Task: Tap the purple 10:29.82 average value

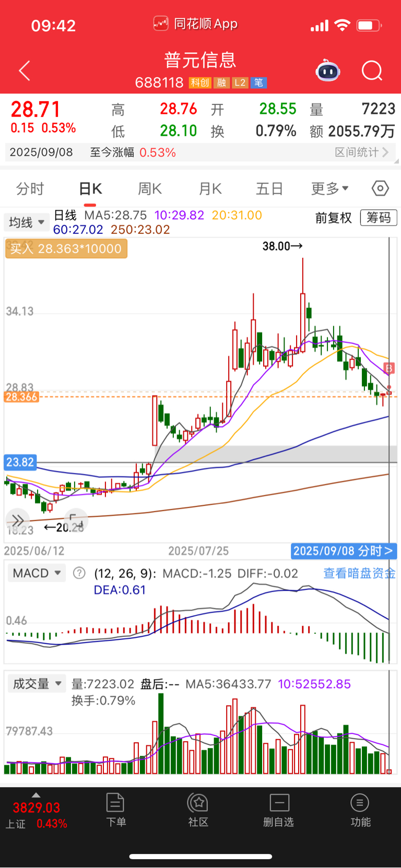Action: [x=179, y=215]
